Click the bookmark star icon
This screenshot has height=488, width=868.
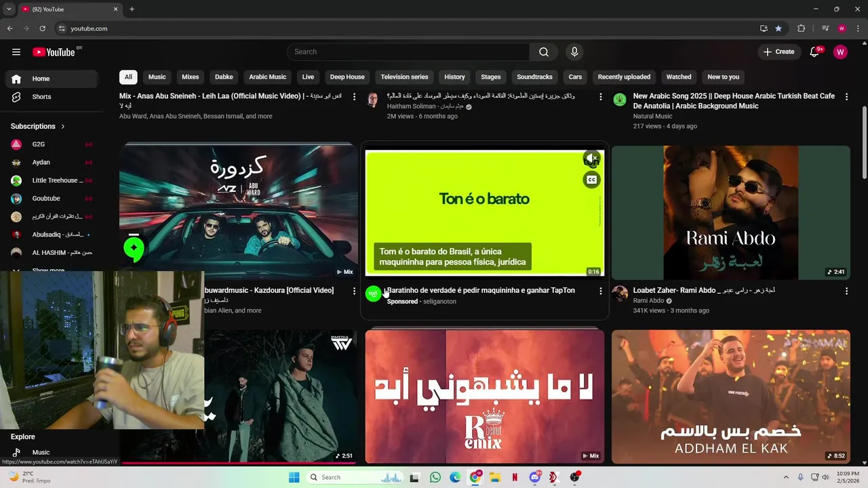pyautogui.click(x=778, y=28)
